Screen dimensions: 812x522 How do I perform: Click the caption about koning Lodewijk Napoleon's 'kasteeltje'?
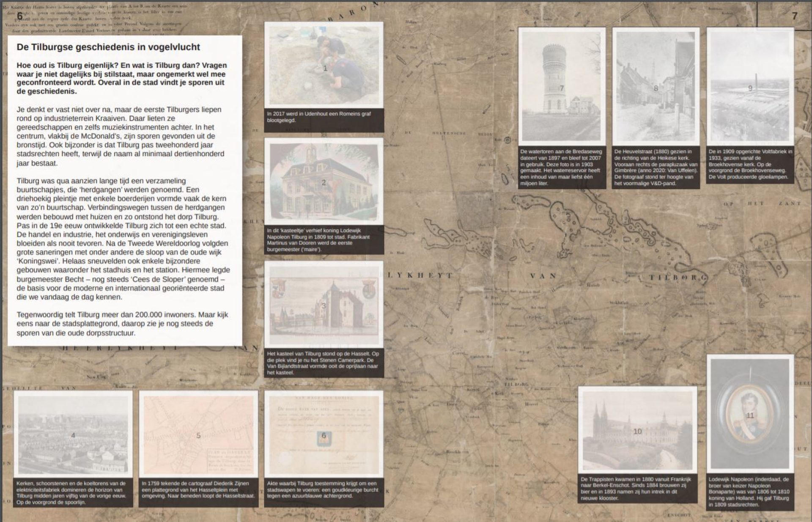[324, 240]
